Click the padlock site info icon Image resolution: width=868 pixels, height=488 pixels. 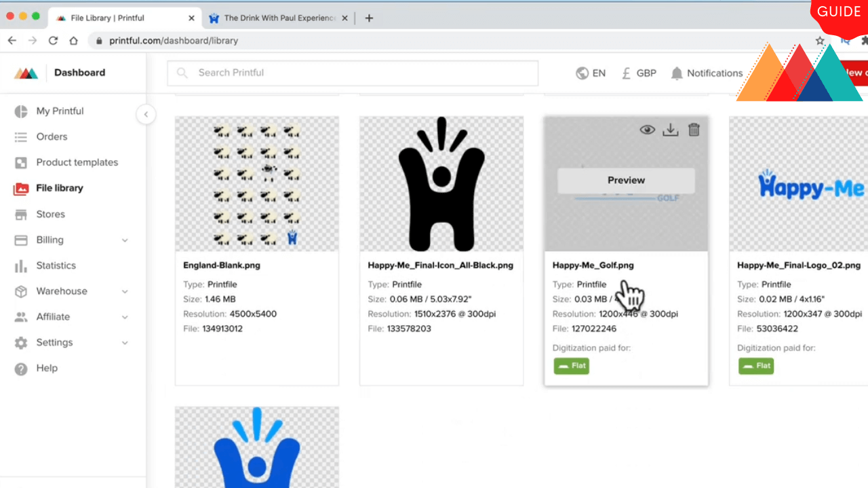coord(100,41)
